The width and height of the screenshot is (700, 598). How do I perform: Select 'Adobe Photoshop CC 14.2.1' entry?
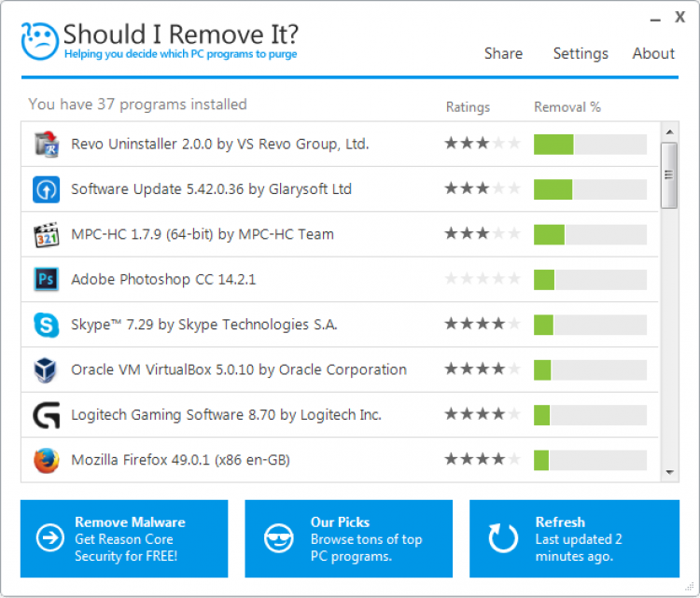tap(163, 279)
